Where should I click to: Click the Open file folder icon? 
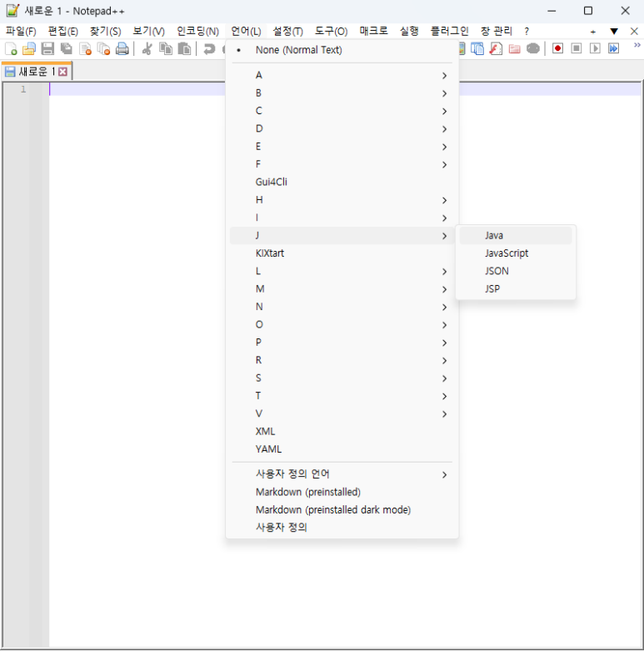29,49
